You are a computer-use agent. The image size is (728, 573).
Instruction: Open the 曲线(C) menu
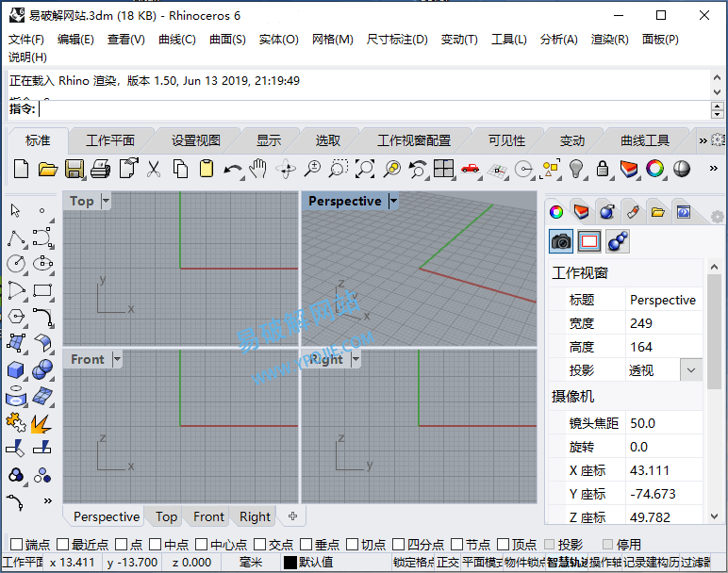point(177,40)
